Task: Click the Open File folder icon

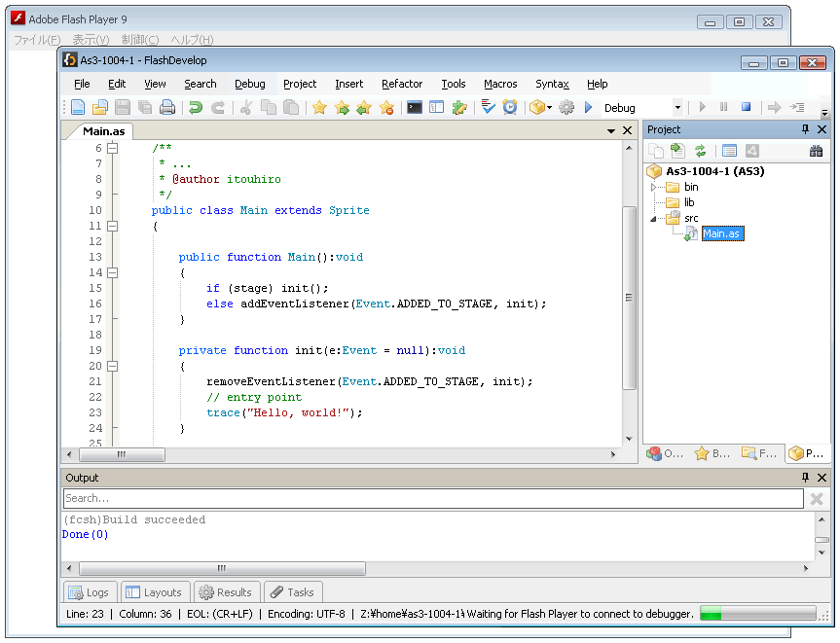Action: [x=100, y=108]
